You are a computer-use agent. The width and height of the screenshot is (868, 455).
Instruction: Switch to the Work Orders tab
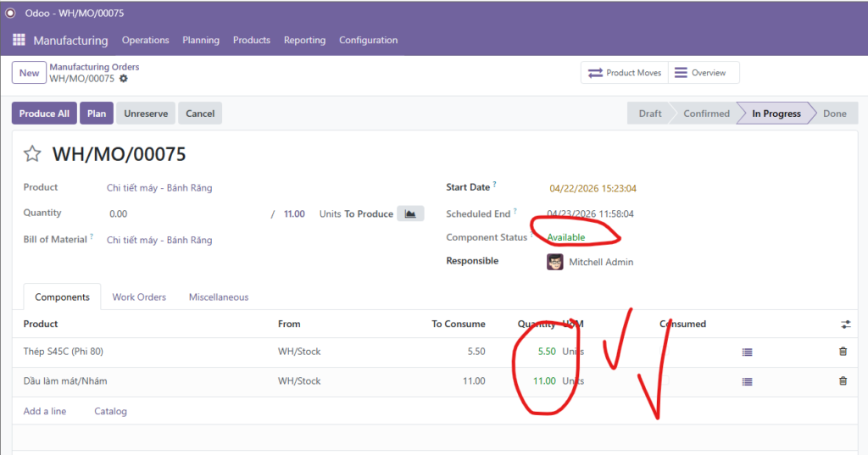tap(139, 297)
